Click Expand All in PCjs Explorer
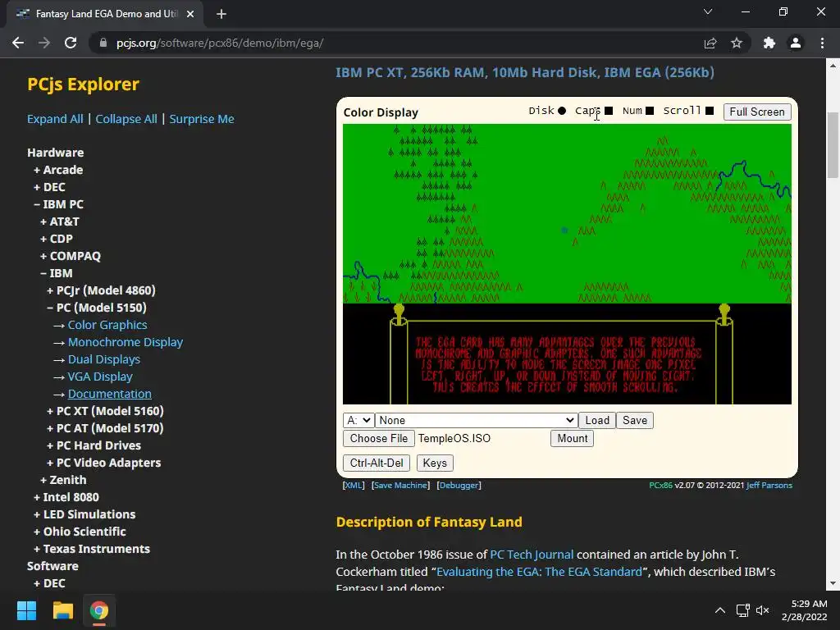Viewport: 840px width, 630px height. click(x=55, y=119)
